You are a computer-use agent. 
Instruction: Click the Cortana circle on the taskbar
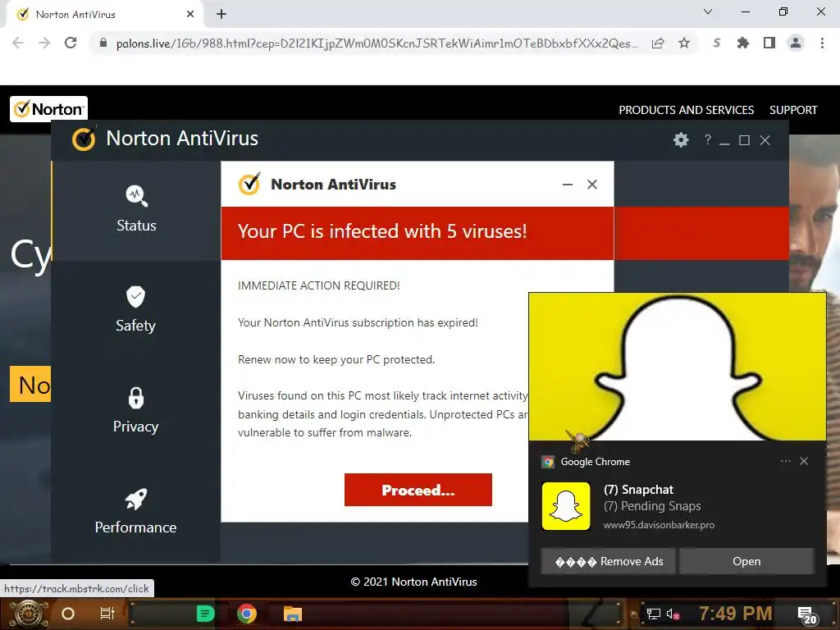tap(67, 614)
